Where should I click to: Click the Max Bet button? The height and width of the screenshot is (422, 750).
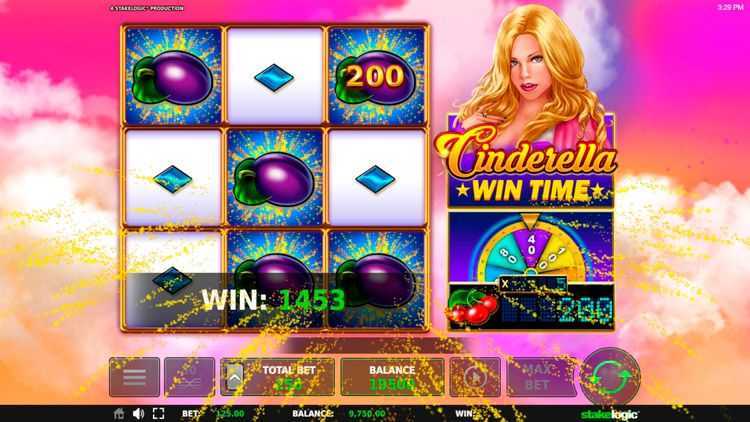[x=538, y=377]
